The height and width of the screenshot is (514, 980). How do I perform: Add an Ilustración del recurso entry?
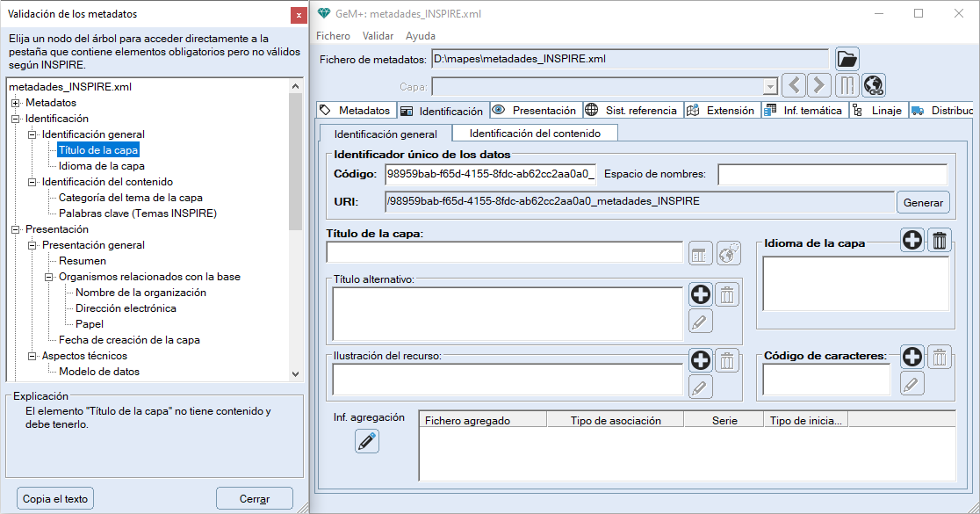tap(700, 359)
